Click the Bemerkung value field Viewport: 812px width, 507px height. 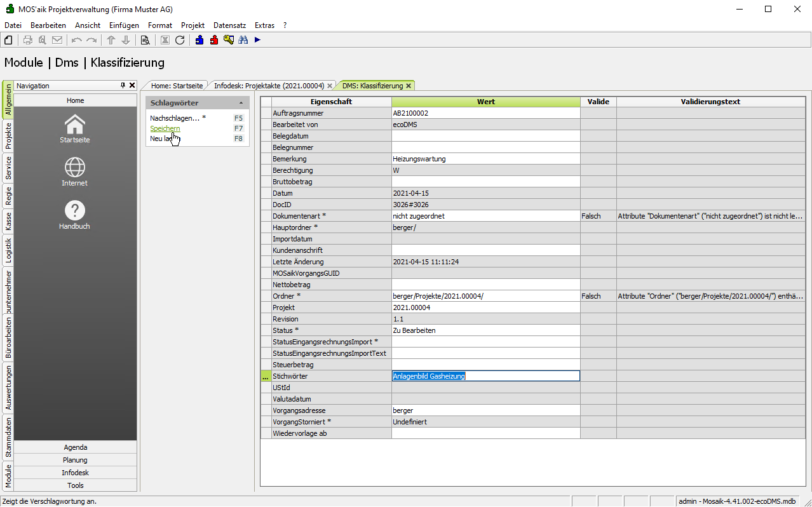coord(485,159)
